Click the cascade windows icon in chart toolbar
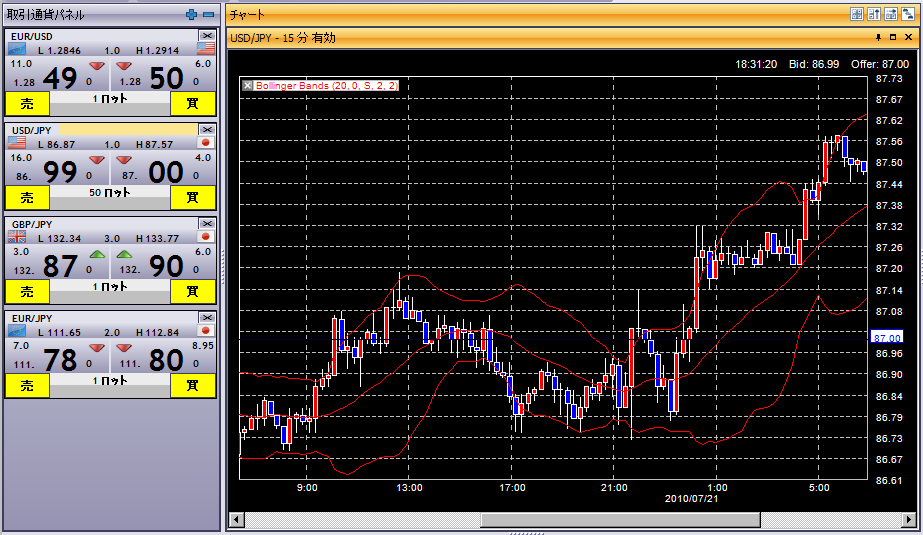The height and width of the screenshot is (535, 923). click(x=907, y=14)
